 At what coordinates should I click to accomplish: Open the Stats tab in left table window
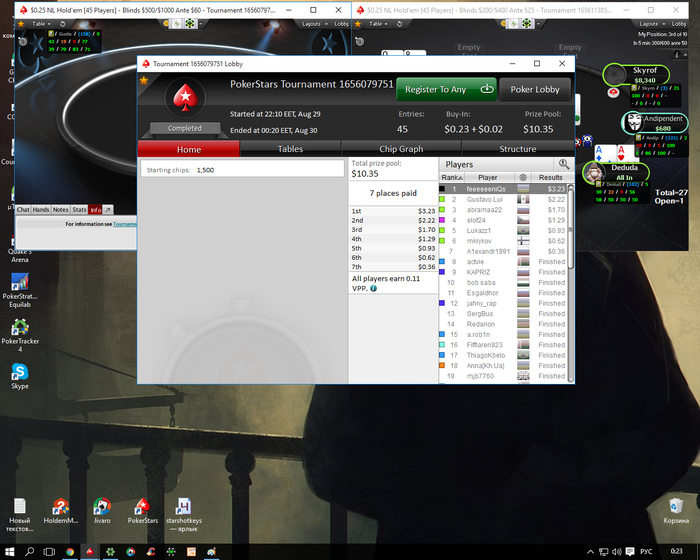[79, 209]
